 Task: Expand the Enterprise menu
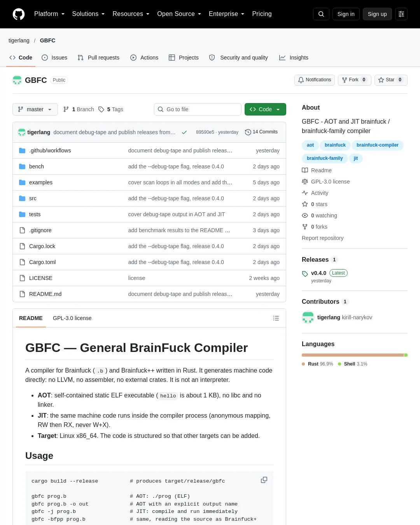(x=226, y=14)
